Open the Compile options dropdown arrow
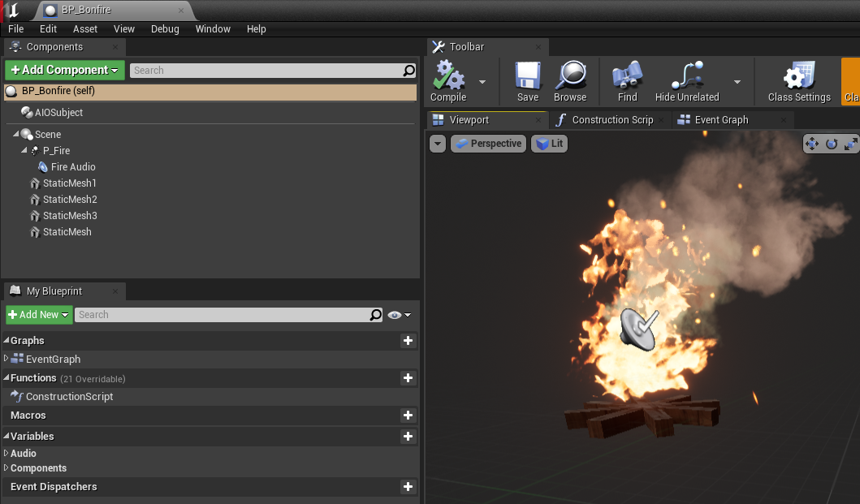The height and width of the screenshot is (504, 860). point(482,81)
